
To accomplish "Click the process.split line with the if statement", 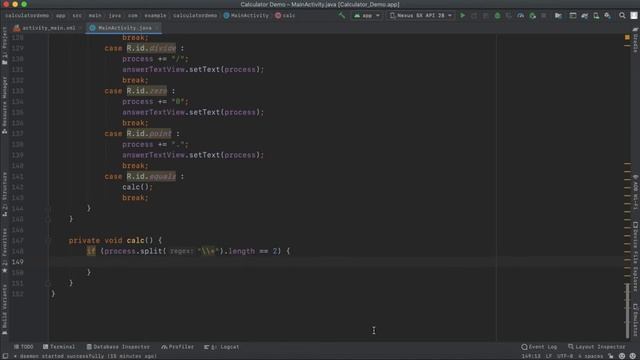I will tap(188, 251).
